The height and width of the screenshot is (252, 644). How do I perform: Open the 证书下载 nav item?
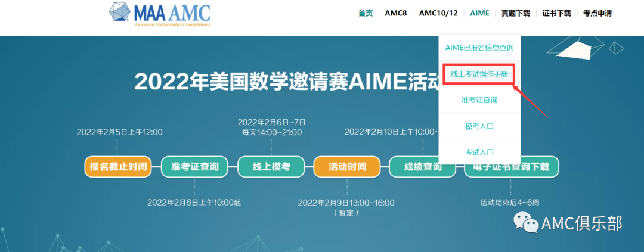557,13
